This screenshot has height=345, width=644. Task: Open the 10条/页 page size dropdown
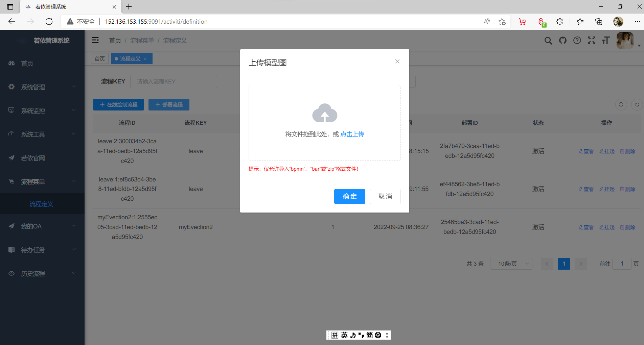(511, 264)
